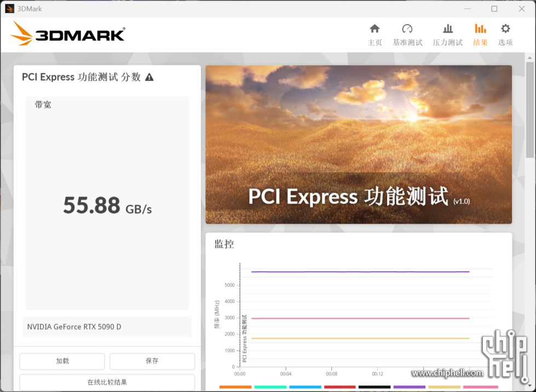Click the 在线比较结果 button
The height and width of the screenshot is (392, 536).
[107, 382]
